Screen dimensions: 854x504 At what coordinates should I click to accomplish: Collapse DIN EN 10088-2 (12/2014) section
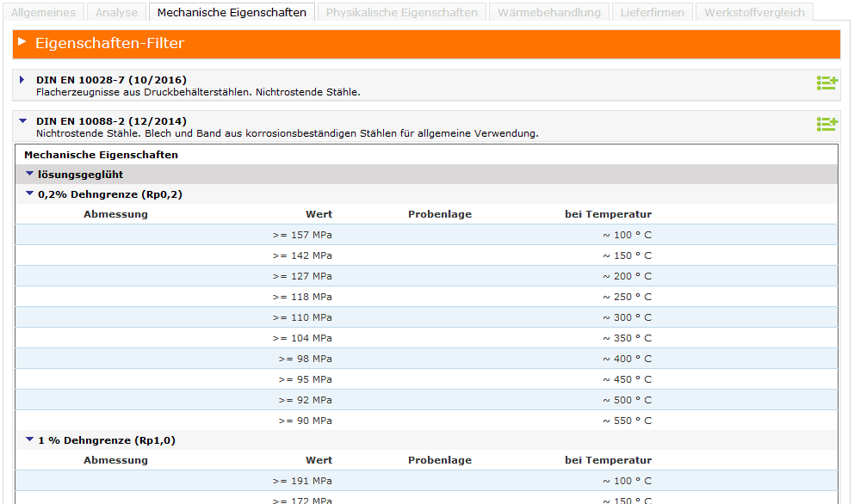22,121
